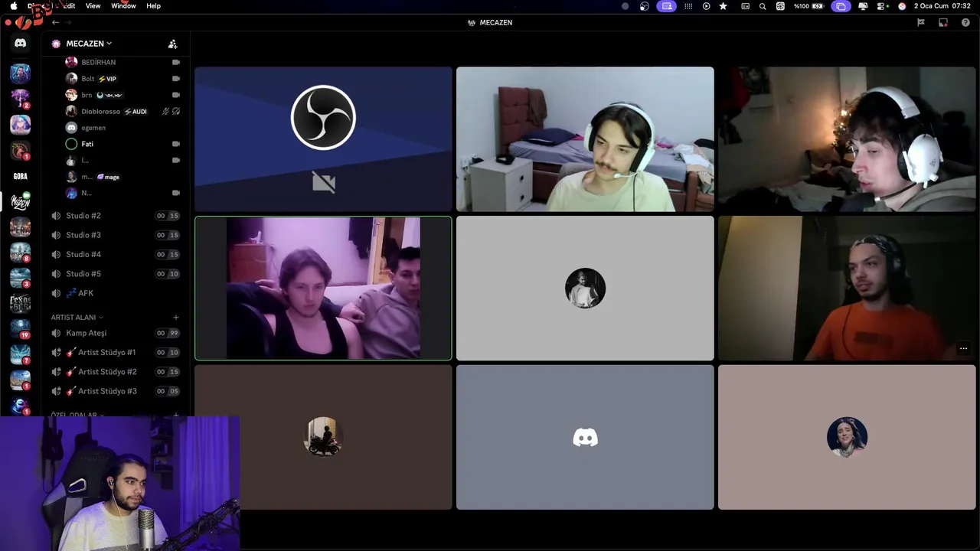Open Discord direct messages home icon

click(x=21, y=44)
